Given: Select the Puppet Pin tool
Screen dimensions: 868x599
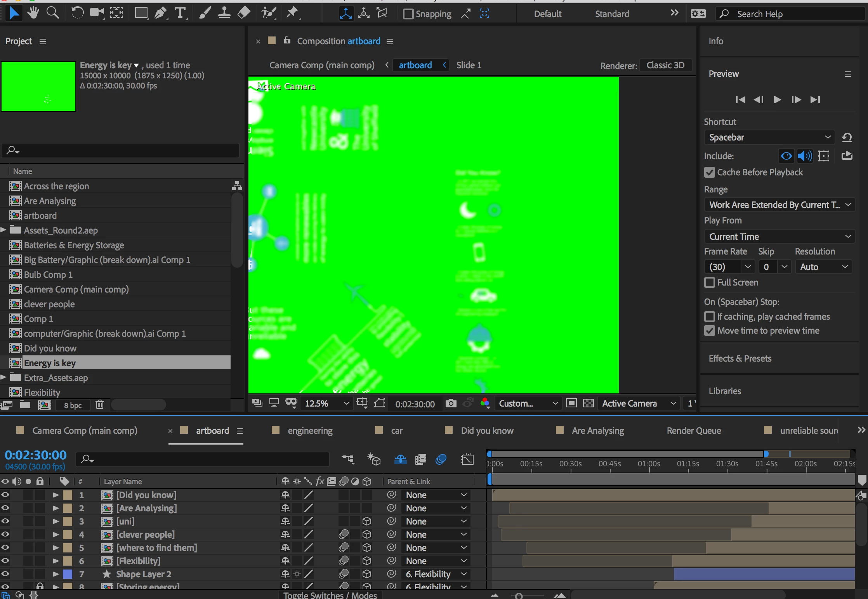Looking at the screenshot, I should 292,13.
